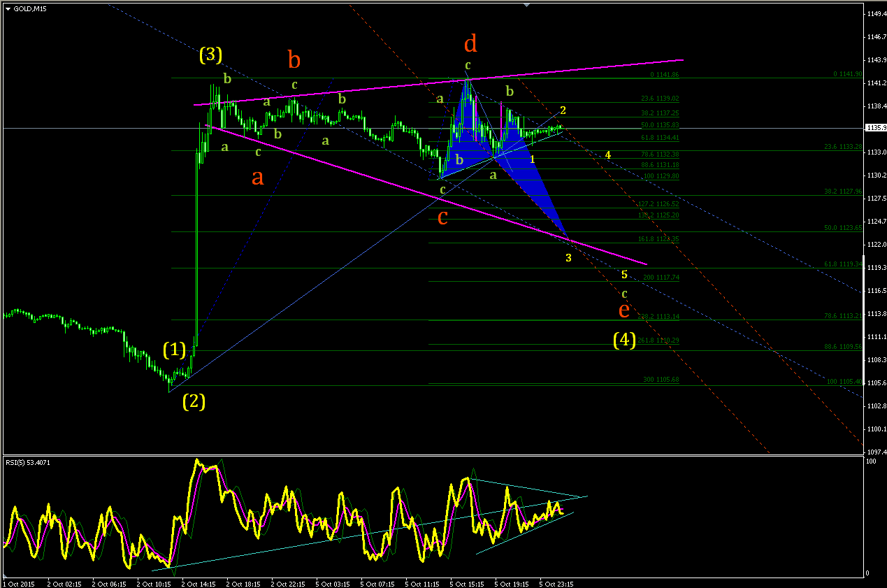Click the small yellow number 3 label
The width and height of the screenshot is (887, 588).
point(568,258)
